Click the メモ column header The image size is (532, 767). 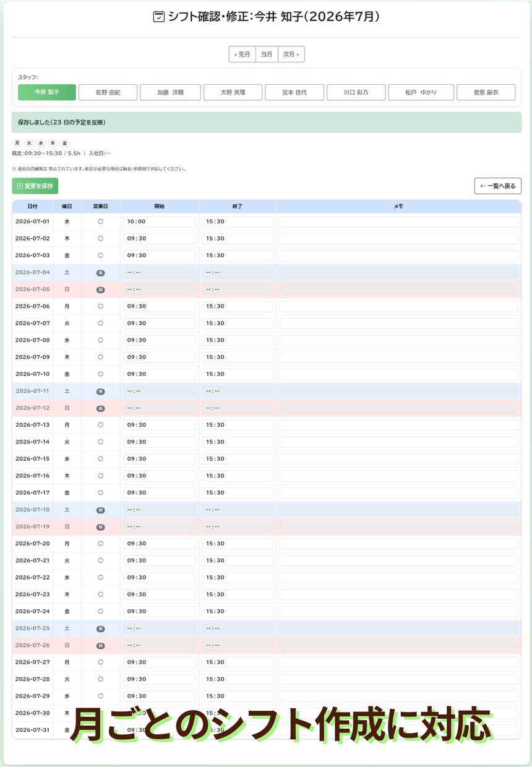(398, 206)
